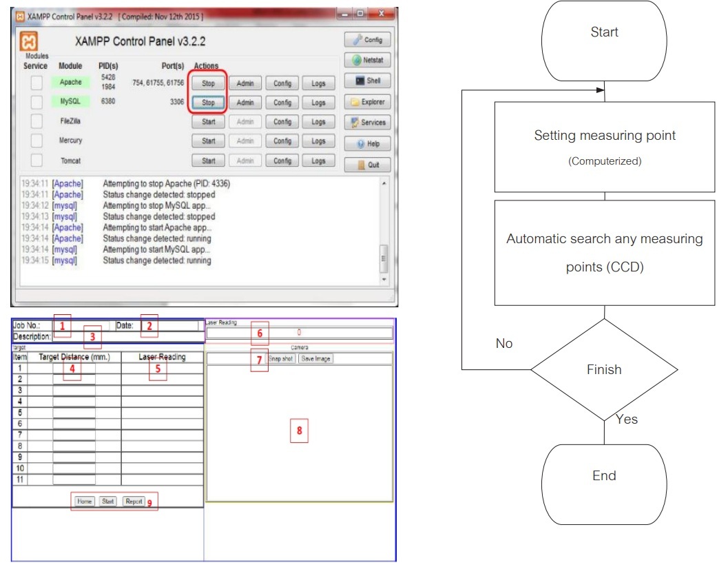Open Tomcat Logs menu
The height and width of the screenshot is (567, 728).
318,161
